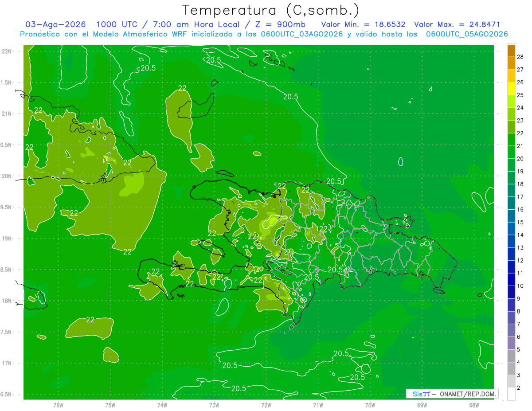Image resolution: width=532 pixels, height=411 pixels.
Task: Click the longitude label '75W'
Action: 110,405
